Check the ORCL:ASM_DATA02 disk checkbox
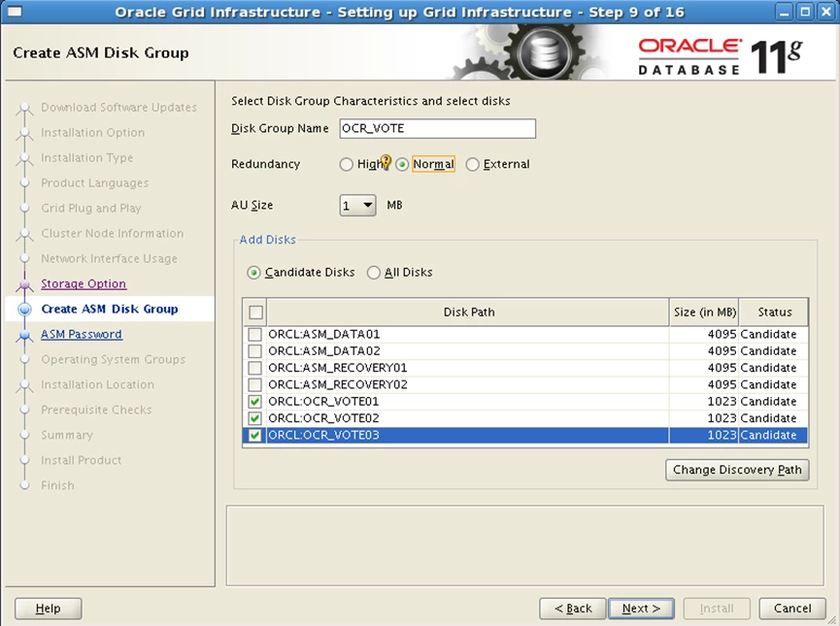Viewport: 840px width, 626px height. point(255,351)
